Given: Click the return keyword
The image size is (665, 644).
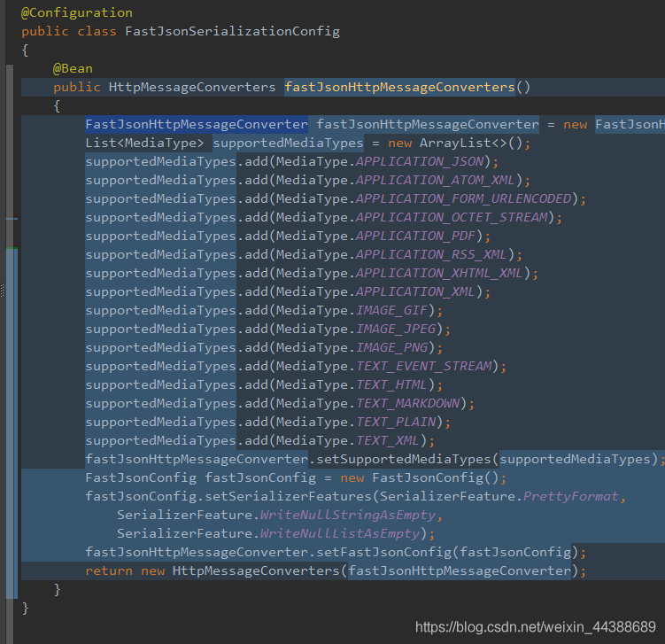Looking at the screenshot, I should coord(109,571).
